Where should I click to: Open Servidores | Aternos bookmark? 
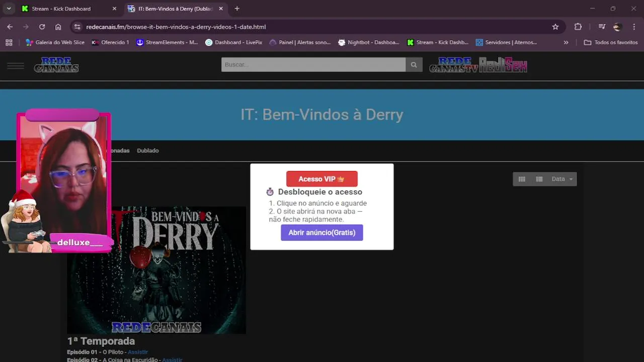506,43
